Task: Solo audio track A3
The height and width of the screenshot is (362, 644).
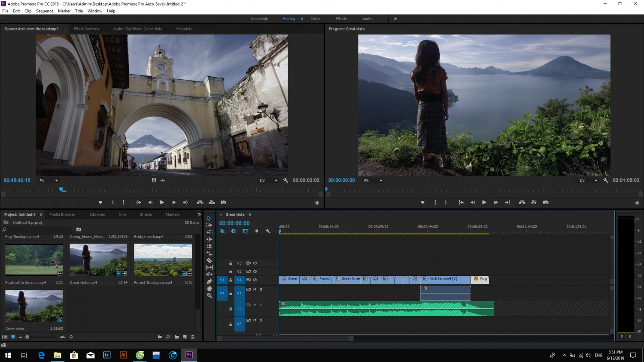Action: coord(261,320)
